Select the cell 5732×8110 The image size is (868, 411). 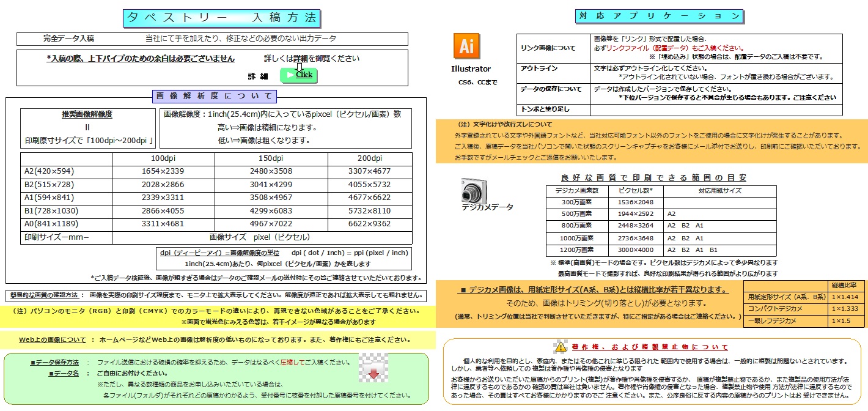pos(369,211)
